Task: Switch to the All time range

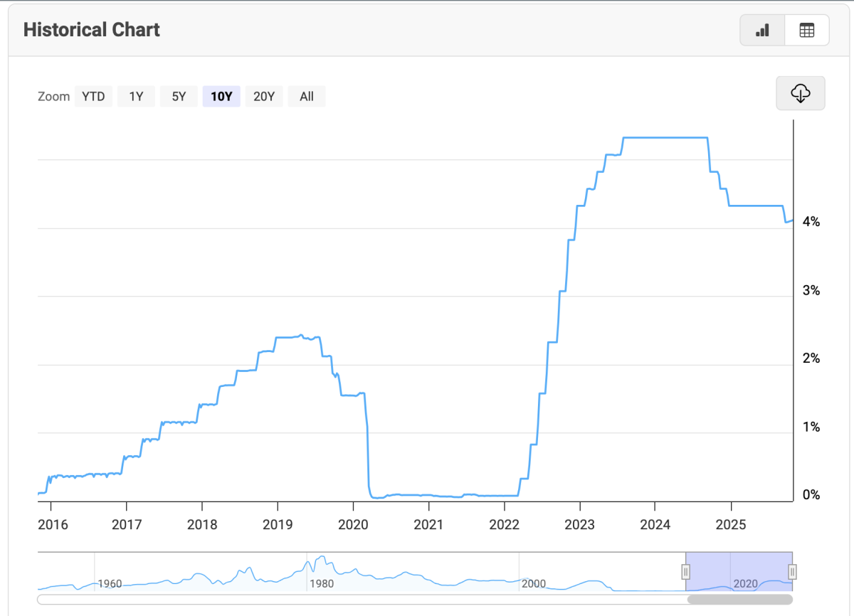Action: (x=306, y=96)
